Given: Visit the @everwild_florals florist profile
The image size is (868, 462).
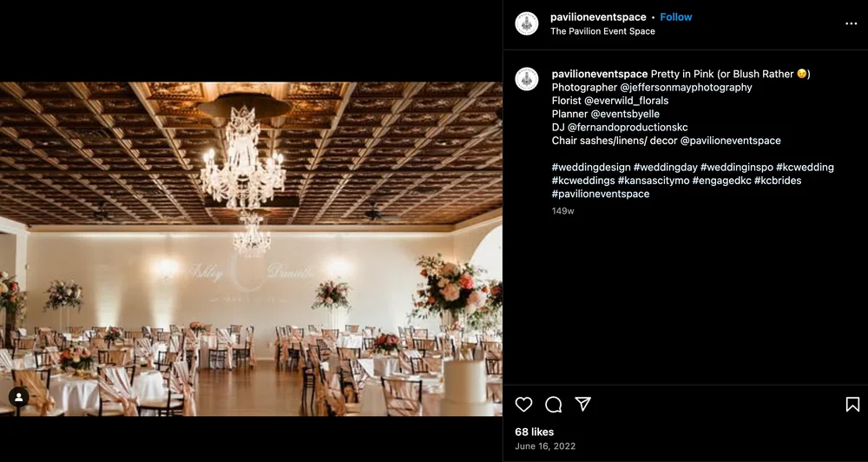Looking at the screenshot, I should (626, 101).
